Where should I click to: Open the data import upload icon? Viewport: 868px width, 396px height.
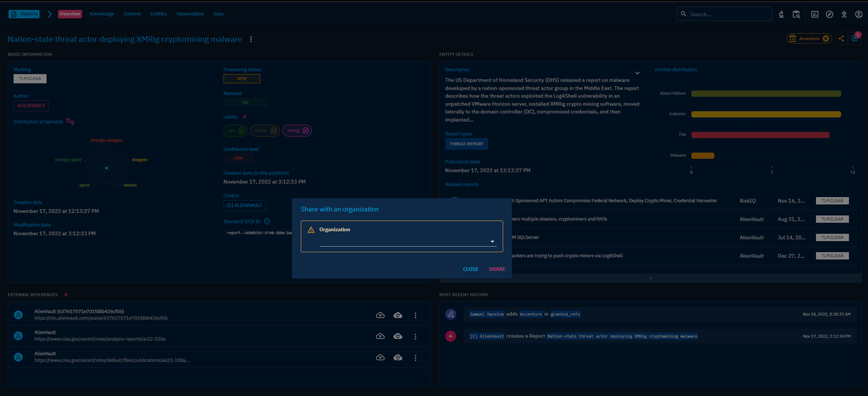[x=843, y=14]
